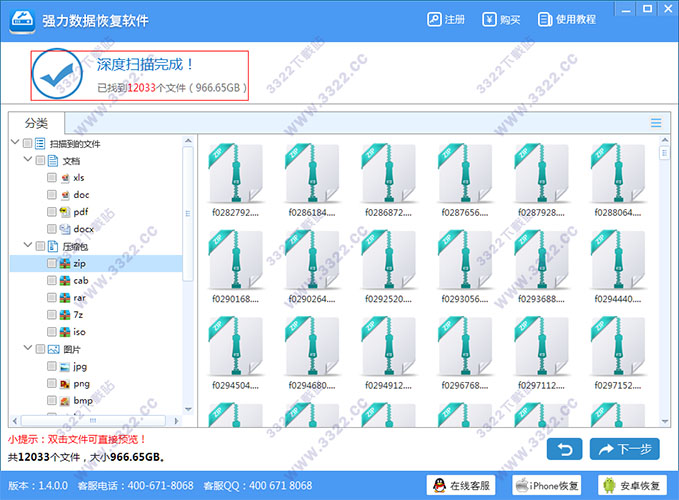The height and width of the screenshot is (500, 679).
Task: Click the file grid scrollbar thumb
Action: (x=665, y=153)
